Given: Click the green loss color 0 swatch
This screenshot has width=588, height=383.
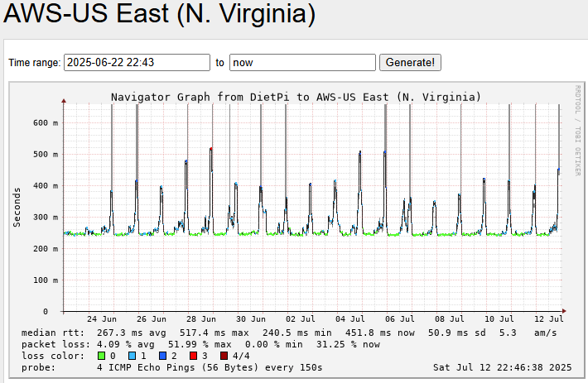Looking at the screenshot, I should [101, 356].
